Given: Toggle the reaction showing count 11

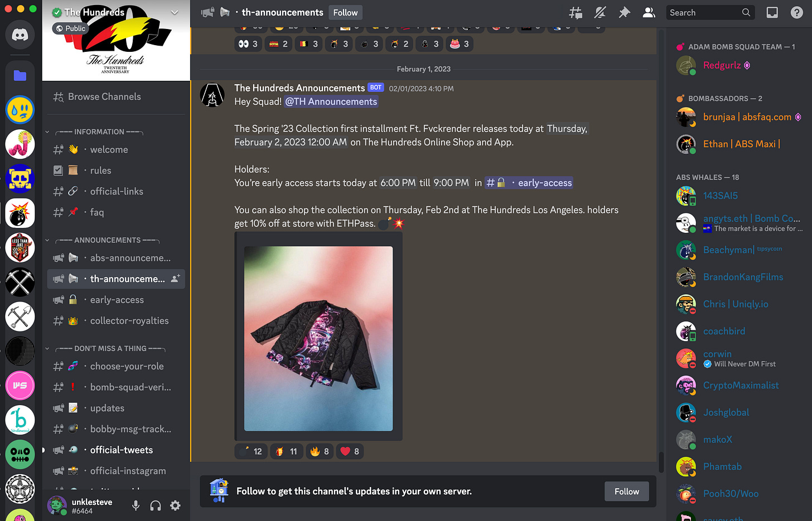Looking at the screenshot, I should click(x=287, y=451).
